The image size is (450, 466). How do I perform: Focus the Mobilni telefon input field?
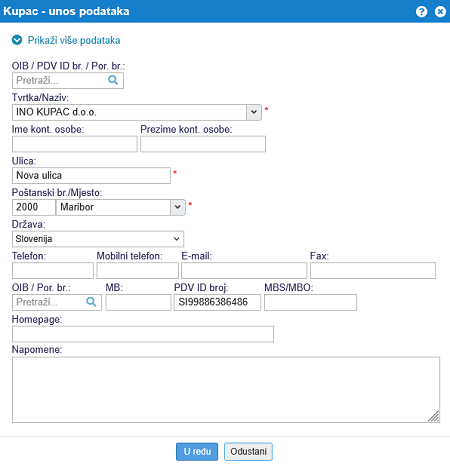point(138,271)
